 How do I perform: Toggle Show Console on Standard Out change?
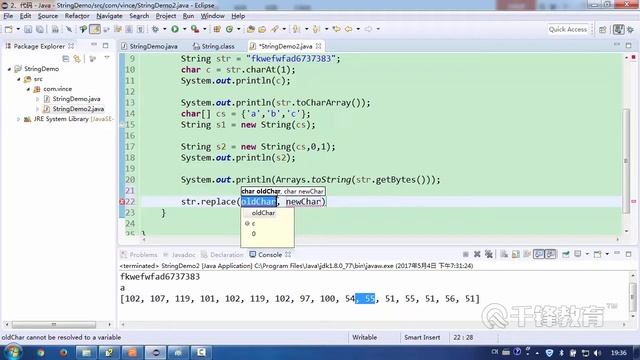(x=539, y=254)
